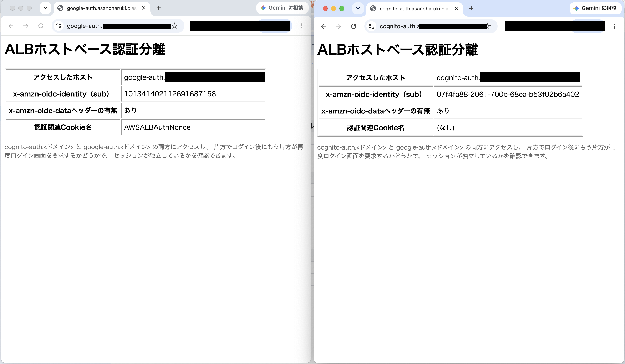
Task: Click sub value 07f4fa88-2061-700b-68ea-b53f02b6a402
Action: click(508, 95)
